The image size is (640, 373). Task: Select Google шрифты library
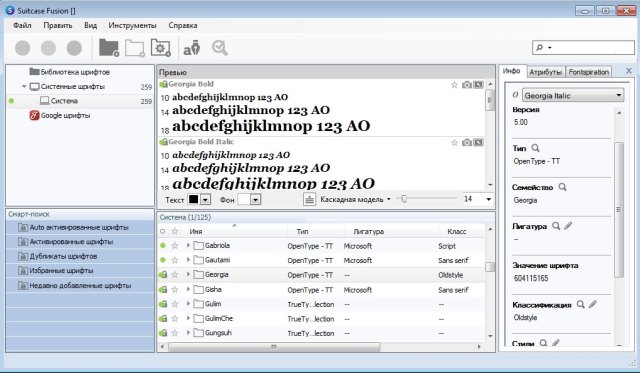click(65, 115)
